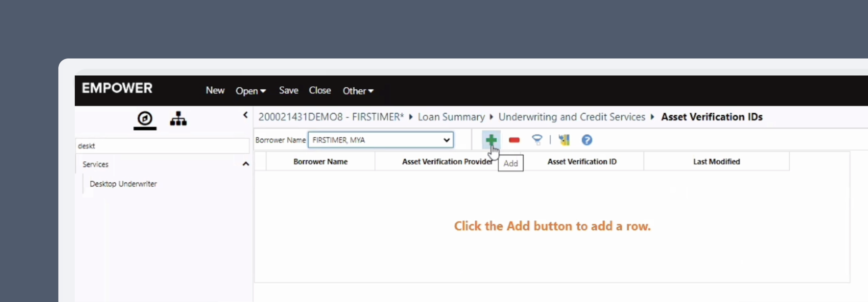Viewport: 868px width, 302px height.
Task: Select Desktop Underwriter under Services
Action: click(123, 184)
